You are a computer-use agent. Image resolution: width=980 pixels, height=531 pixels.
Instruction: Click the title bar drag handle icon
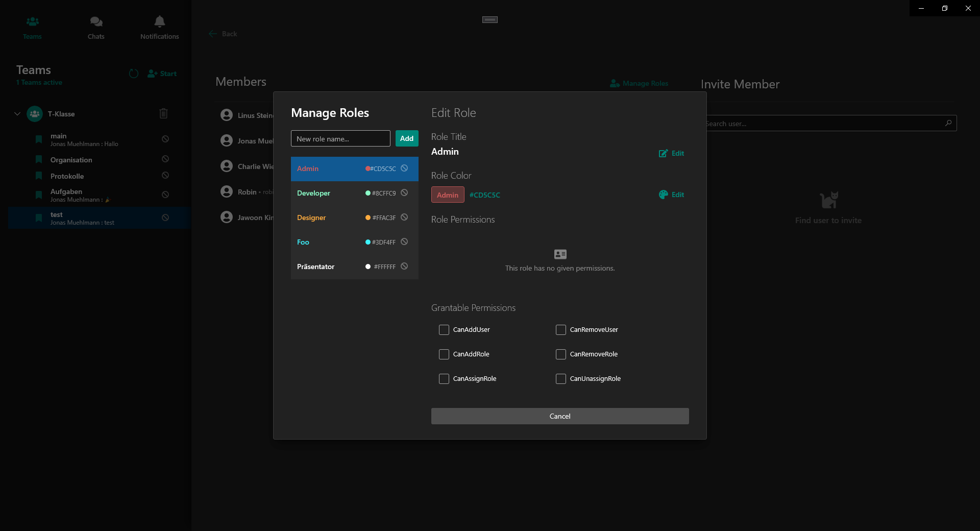coord(490,19)
